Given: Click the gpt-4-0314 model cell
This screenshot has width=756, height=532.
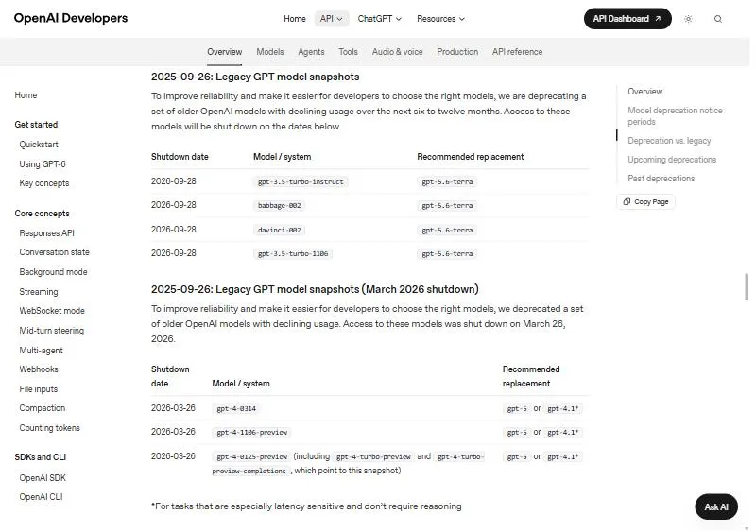Looking at the screenshot, I should [236, 408].
